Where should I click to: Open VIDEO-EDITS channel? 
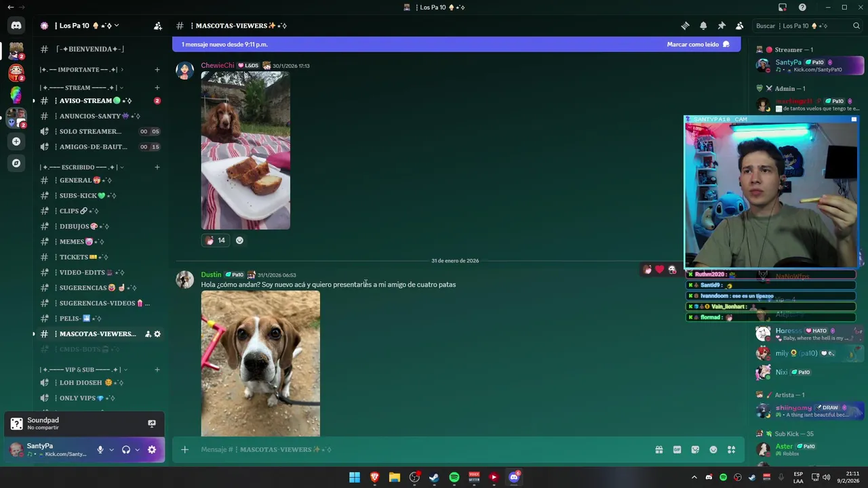100,272
